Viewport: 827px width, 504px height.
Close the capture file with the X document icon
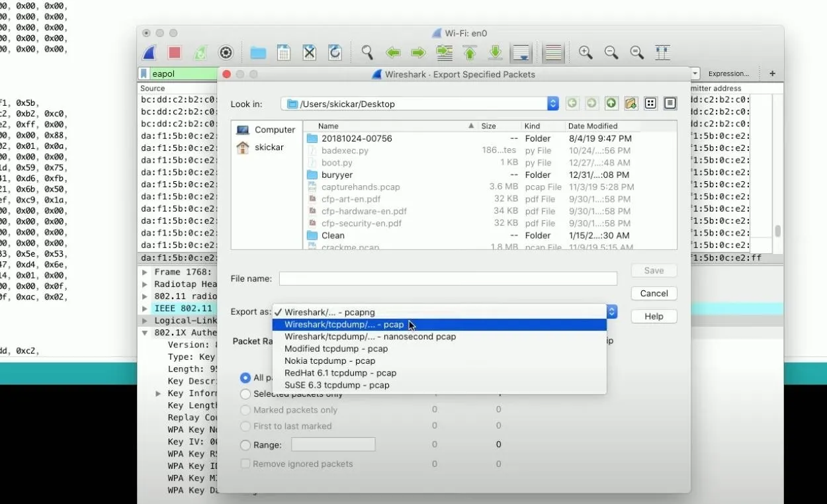(x=310, y=53)
